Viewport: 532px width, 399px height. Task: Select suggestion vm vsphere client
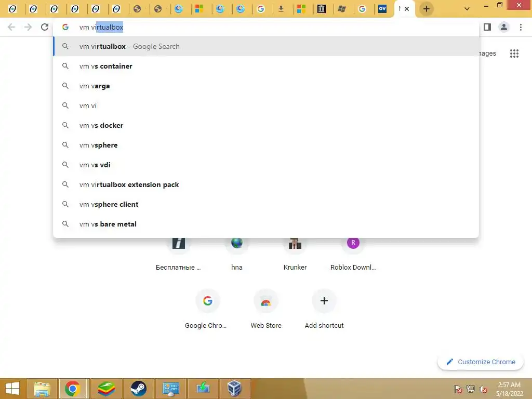tap(266, 204)
